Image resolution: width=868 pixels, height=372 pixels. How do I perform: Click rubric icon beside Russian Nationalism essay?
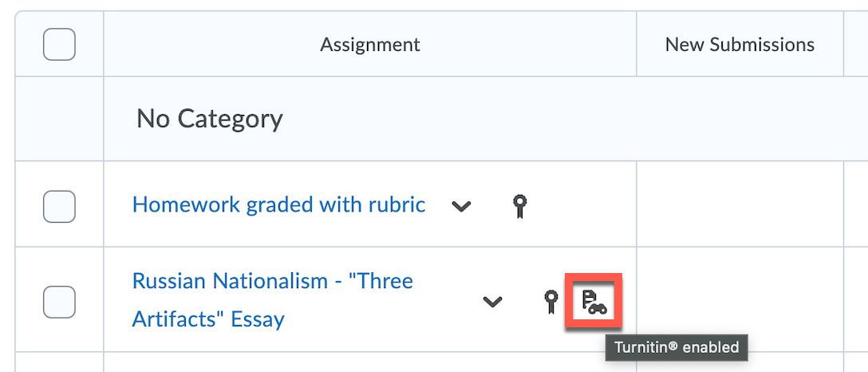click(550, 302)
